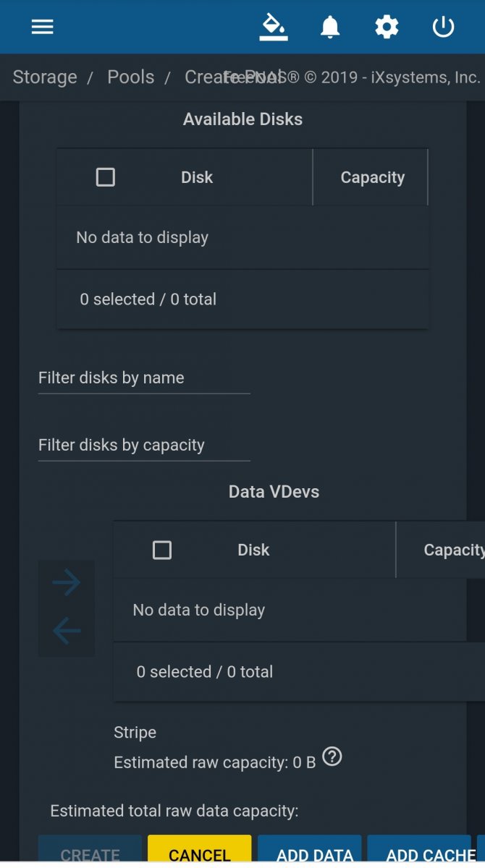Move disks back with left arrow
This screenshot has width=485, height=868.
[67, 631]
